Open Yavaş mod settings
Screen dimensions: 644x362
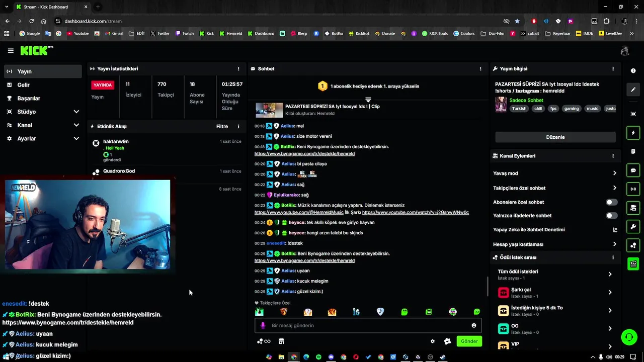tap(555, 173)
